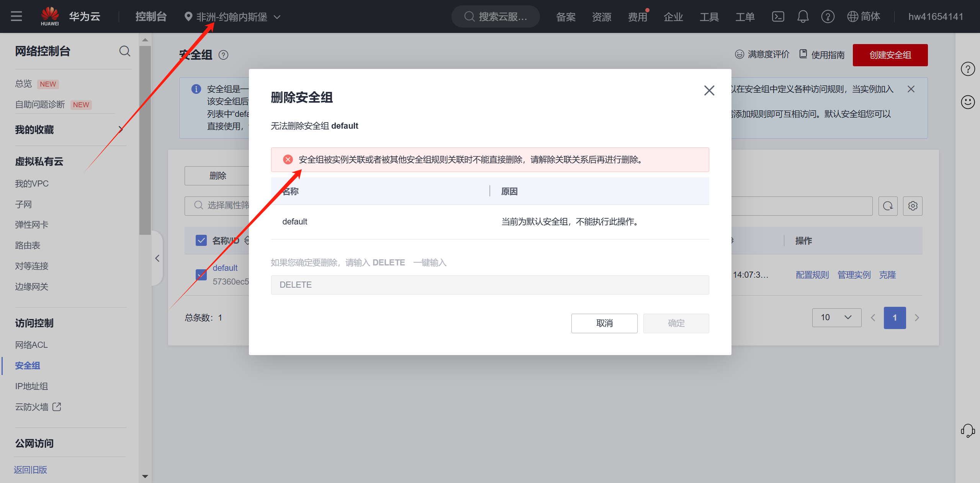
Task: Open the CloudShell terminal icon
Action: (x=778, y=16)
